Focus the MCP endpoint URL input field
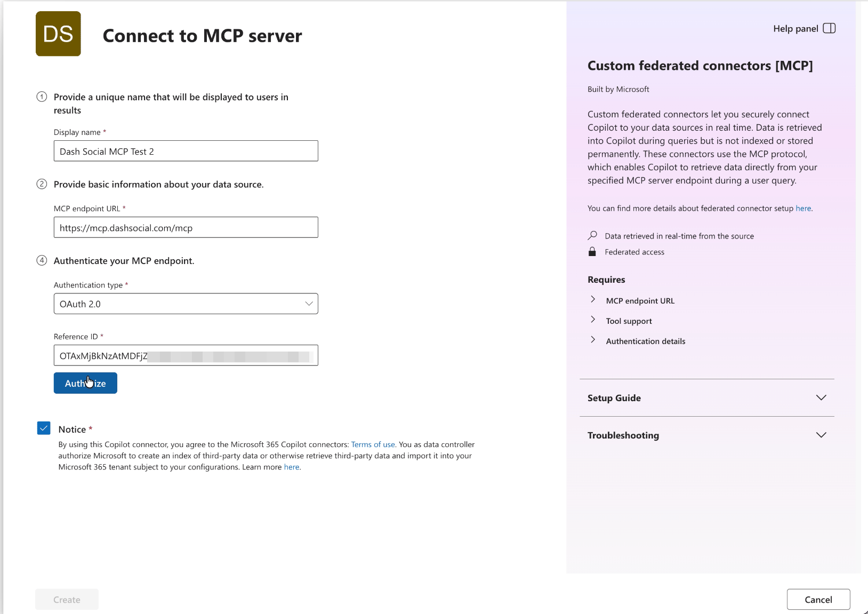This screenshot has height=614, width=868. 186,227
